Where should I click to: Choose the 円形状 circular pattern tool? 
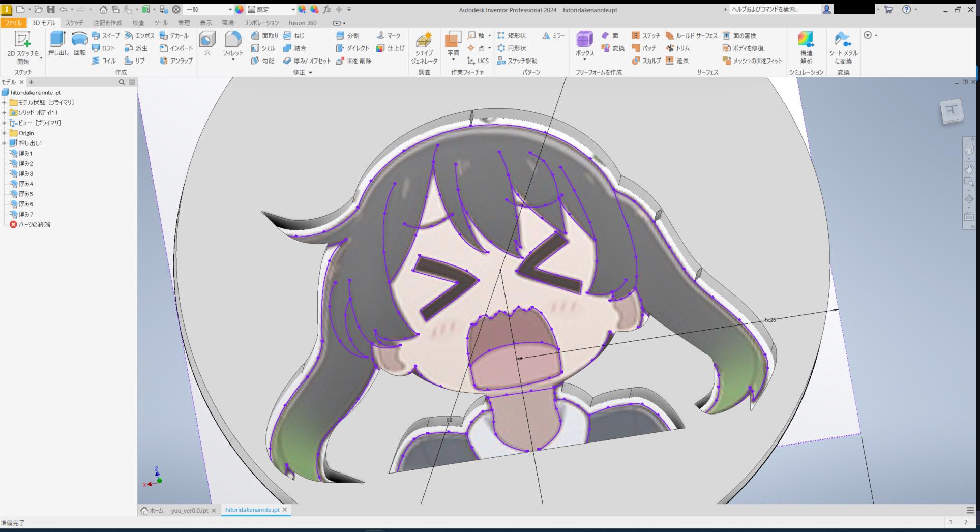[512, 48]
